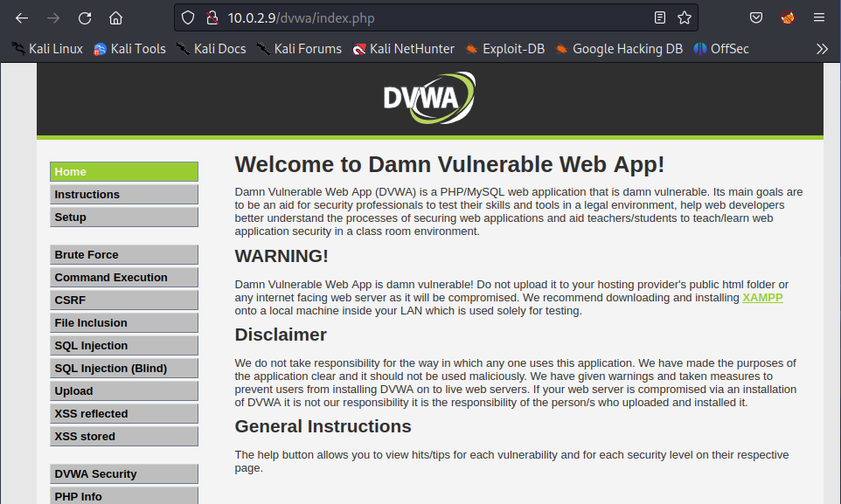The width and height of the screenshot is (841, 504).
Task: Reload the current page
Action: pyautogui.click(x=85, y=17)
